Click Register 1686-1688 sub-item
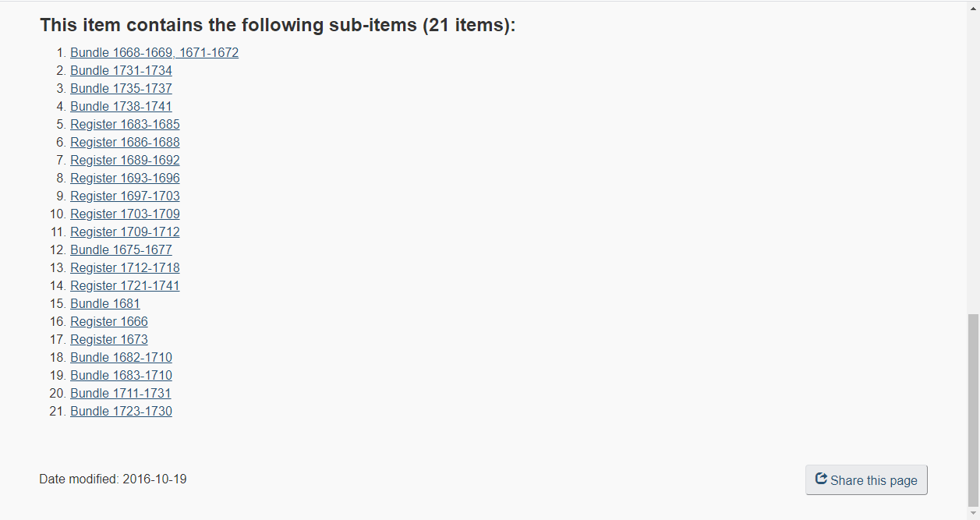This screenshot has height=520, width=980. [125, 143]
